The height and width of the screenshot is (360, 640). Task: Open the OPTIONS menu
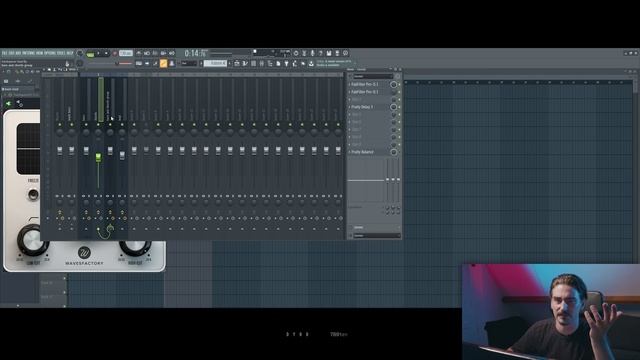pos(51,53)
